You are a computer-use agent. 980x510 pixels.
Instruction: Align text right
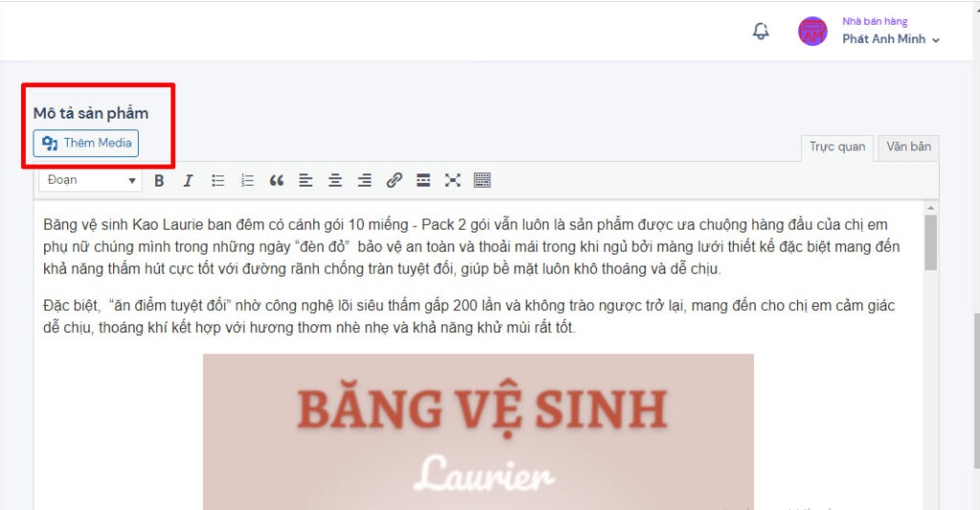coord(365,181)
